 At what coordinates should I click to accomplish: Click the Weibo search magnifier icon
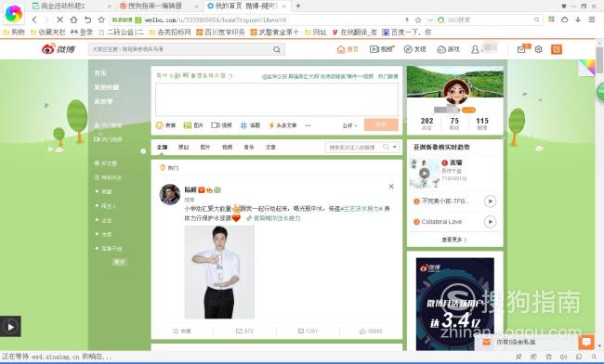[x=277, y=49]
